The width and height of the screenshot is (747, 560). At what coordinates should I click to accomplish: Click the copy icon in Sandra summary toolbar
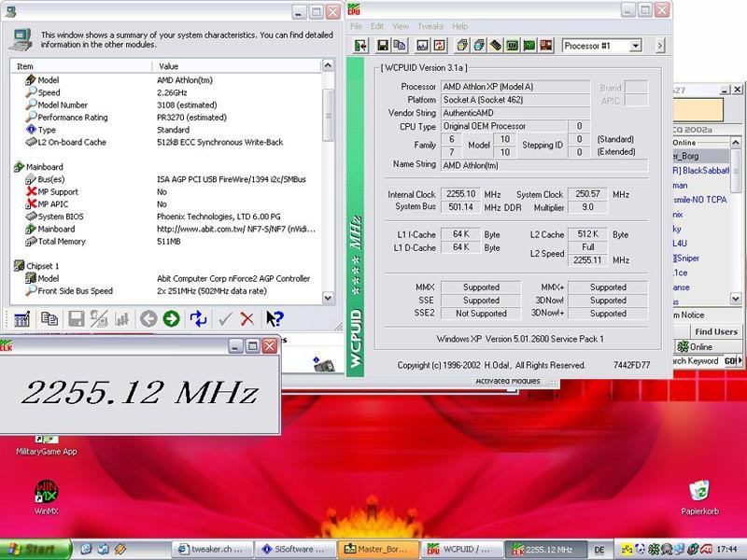49,318
